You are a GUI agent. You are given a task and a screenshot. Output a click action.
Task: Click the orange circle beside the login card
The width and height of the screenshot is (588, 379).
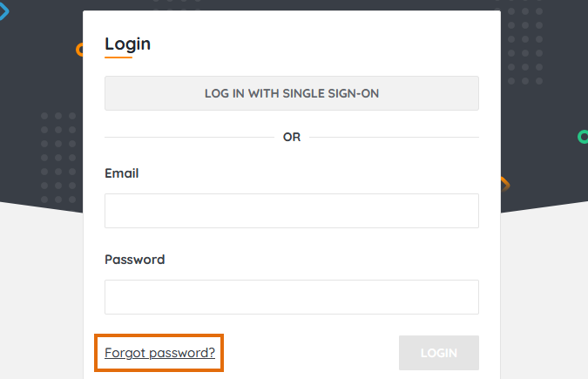coord(79,50)
